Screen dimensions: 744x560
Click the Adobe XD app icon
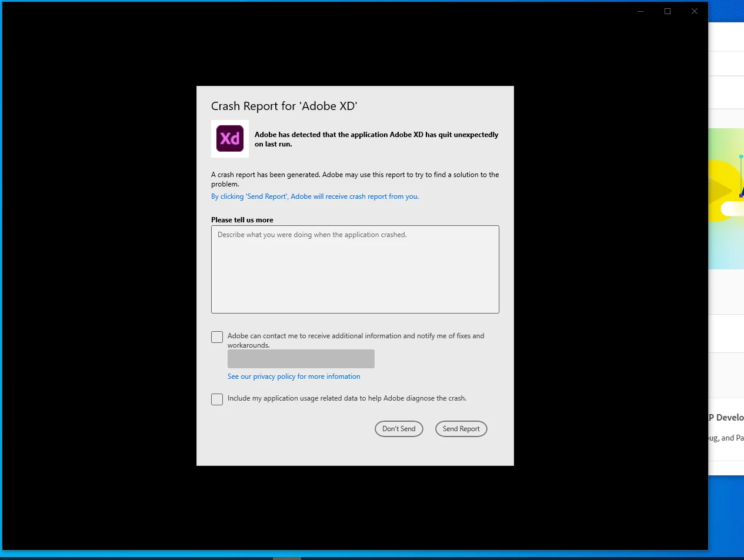230,139
